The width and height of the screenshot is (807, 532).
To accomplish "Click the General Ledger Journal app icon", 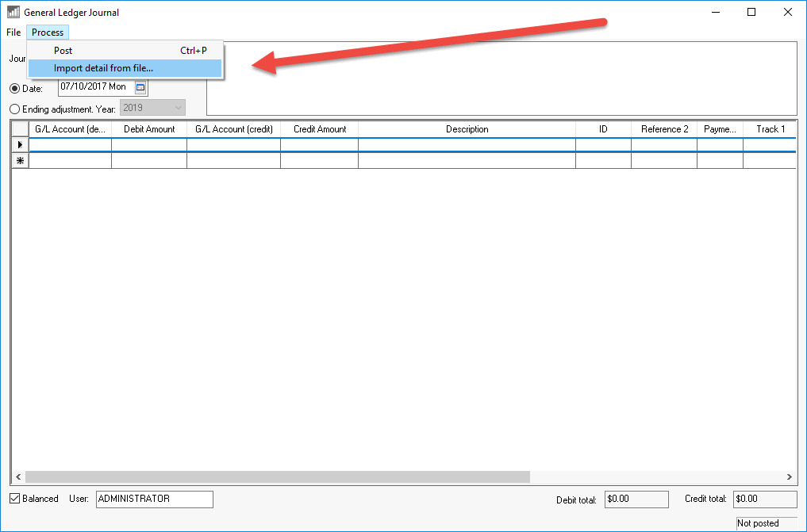I will (x=13, y=13).
